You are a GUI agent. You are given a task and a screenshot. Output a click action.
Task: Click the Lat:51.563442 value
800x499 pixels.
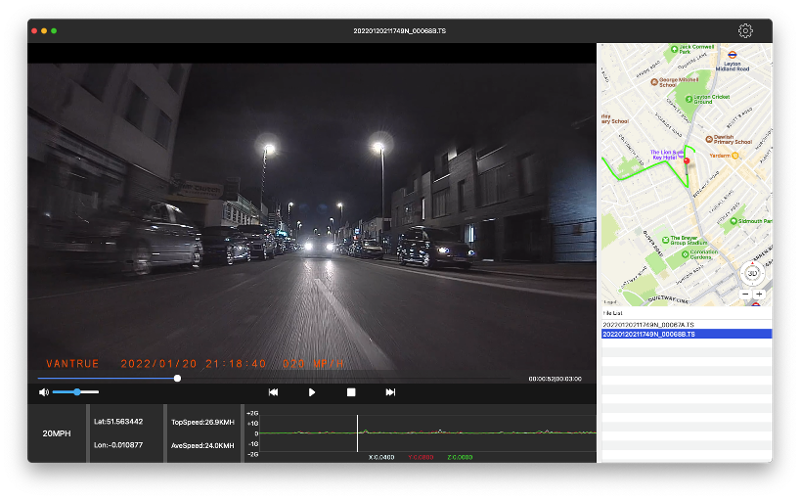point(118,421)
